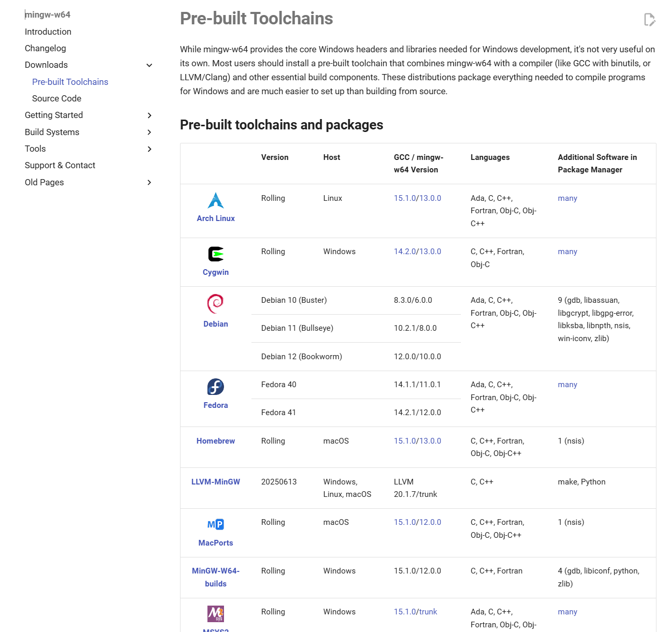The width and height of the screenshot is (672, 632).
Task: Follow the Debian text link
Action: (x=216, y=324)
